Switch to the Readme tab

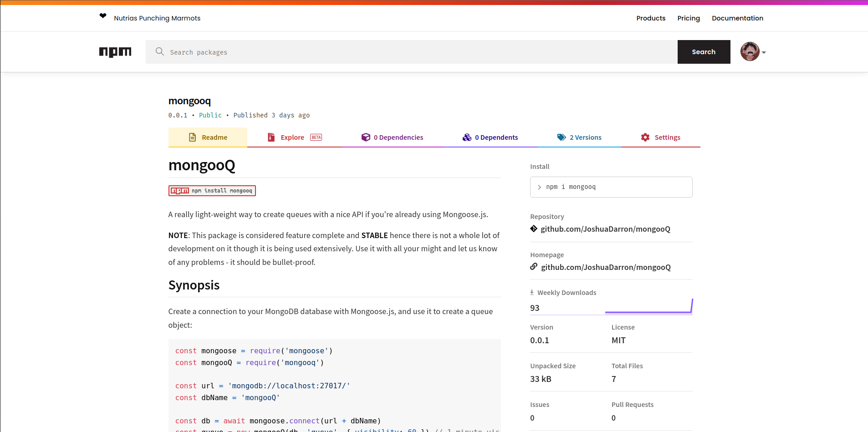tap(208, 137)
